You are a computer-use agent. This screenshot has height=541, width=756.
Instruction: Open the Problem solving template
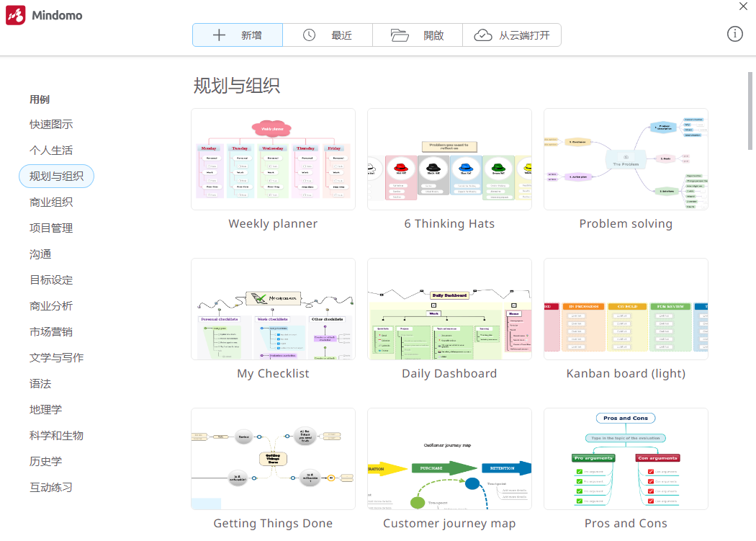point(626,159)
